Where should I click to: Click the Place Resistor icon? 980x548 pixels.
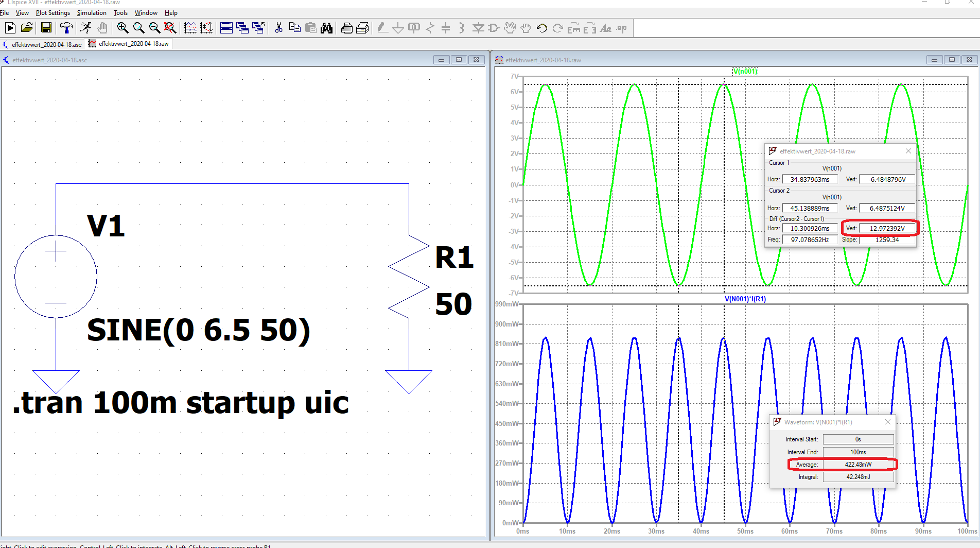click(x=430, y=28)
